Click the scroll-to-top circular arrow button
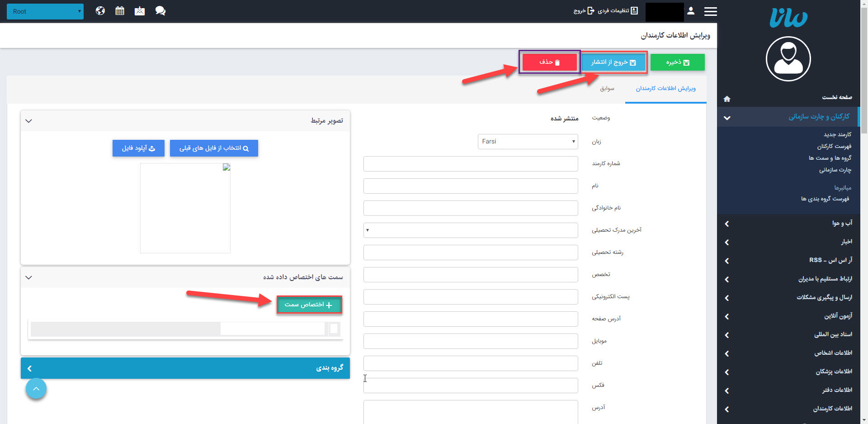Viewport: 868px width, 424px height. pyautogui.click(x=36, y=389)
